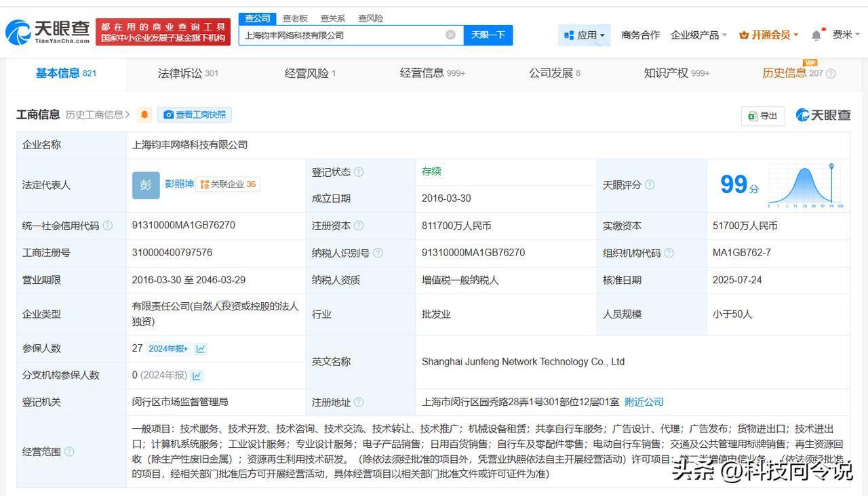
Task: Click the 2016-03-30 establishment date value
Action: [x=446, y=199]
